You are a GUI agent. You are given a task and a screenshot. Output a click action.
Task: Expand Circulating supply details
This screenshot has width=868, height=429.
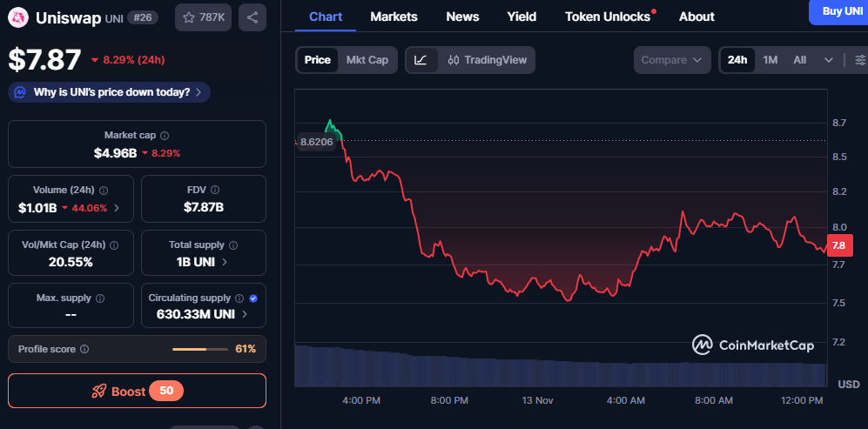(x=245, y=314)
